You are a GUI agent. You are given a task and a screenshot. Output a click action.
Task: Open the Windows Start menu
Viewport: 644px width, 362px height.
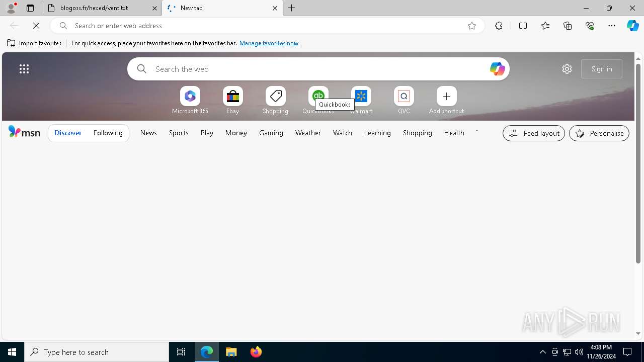point(12,352)
